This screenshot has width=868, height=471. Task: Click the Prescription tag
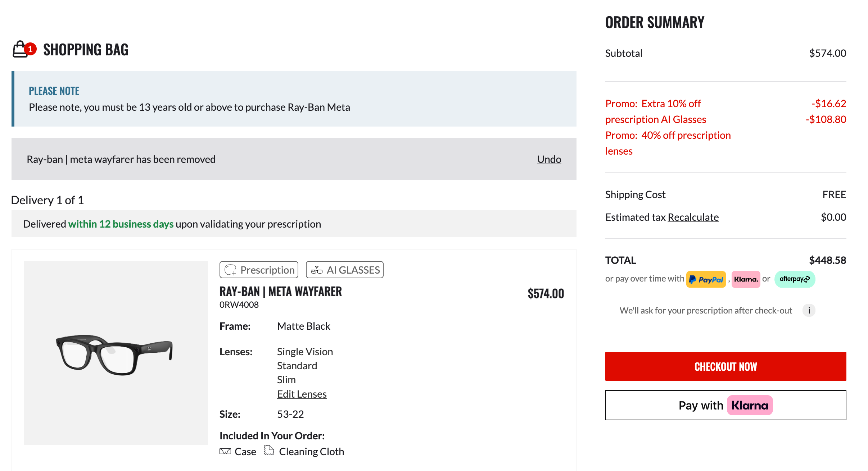click(259, 270)
